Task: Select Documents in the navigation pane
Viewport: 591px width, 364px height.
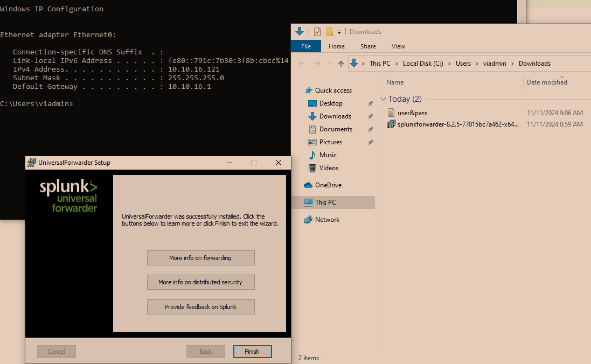Action: tap(336, 129)
